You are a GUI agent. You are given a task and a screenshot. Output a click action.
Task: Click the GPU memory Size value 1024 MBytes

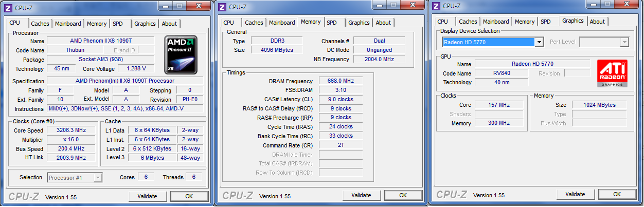(x=600, y=105)
